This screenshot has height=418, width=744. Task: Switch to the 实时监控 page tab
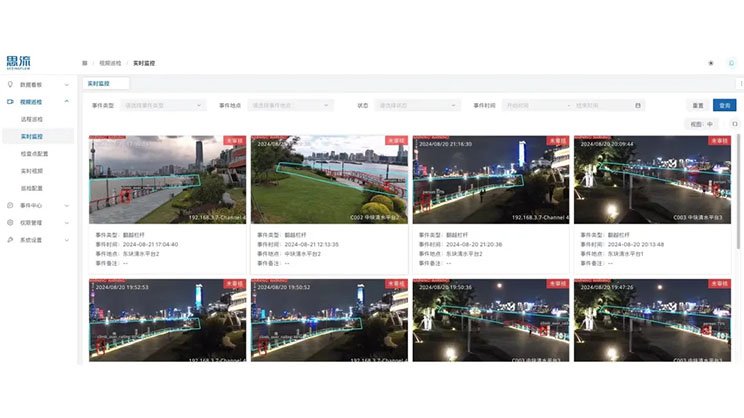106,84
